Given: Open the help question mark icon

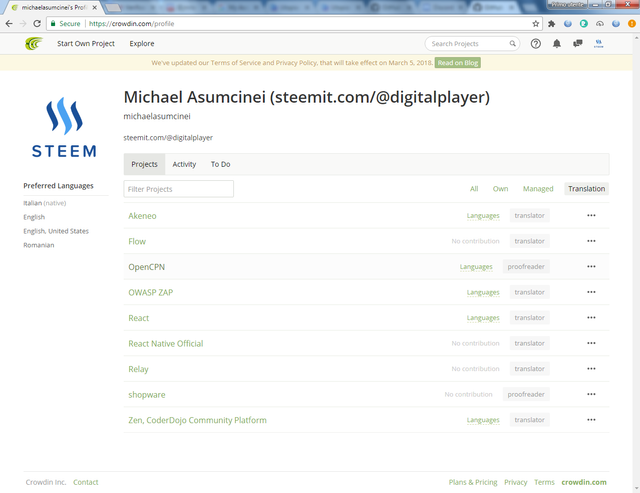Looking at the screenshot, I should coord(536,44).
